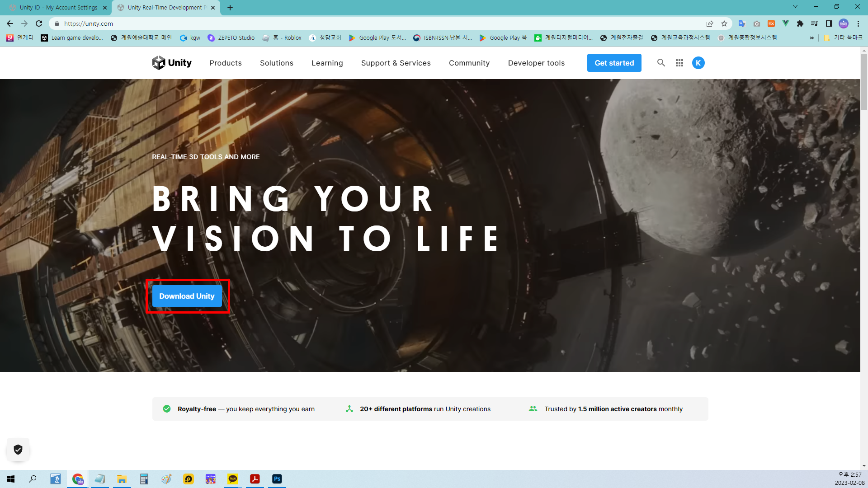
Task: Click the 1.5 million active creators text
Action: pyautogui.click(x=617, y=409)
